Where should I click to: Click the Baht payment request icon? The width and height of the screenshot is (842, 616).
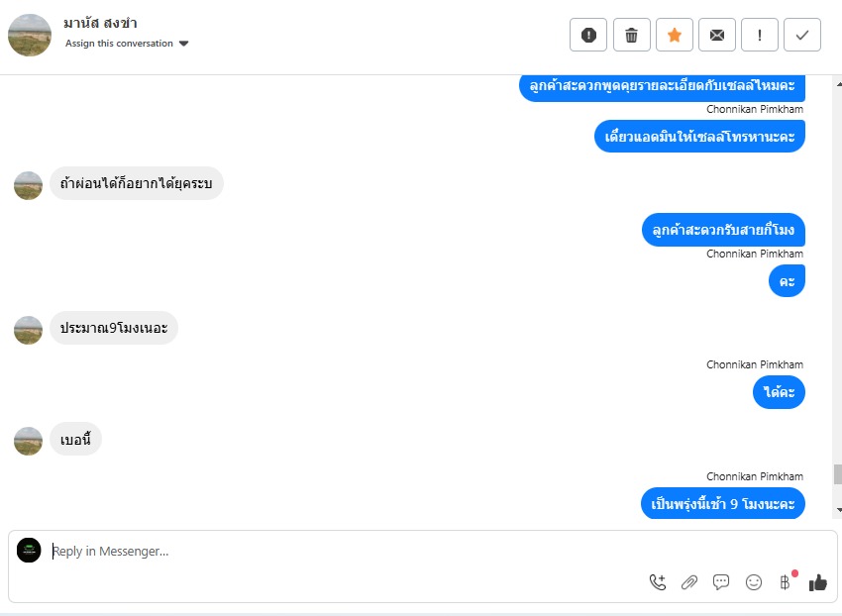point(786,582)
